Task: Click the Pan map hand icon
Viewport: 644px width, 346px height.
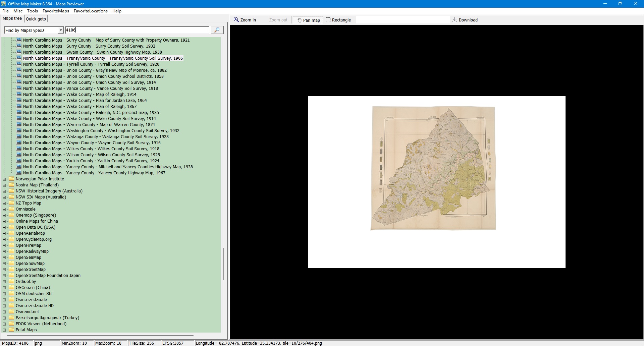Action: click(x=300, y=20)
